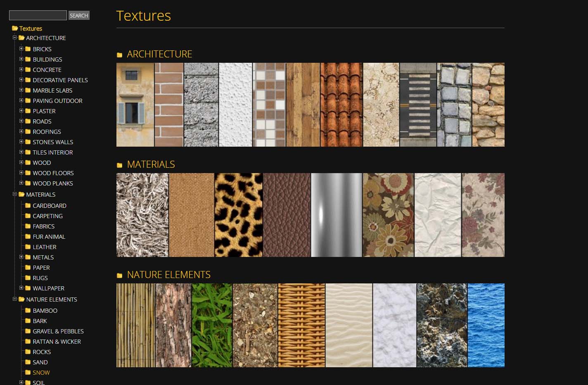
Task: Click the folder icon beside WOOD FLOORS
Action: coord(28,173)
